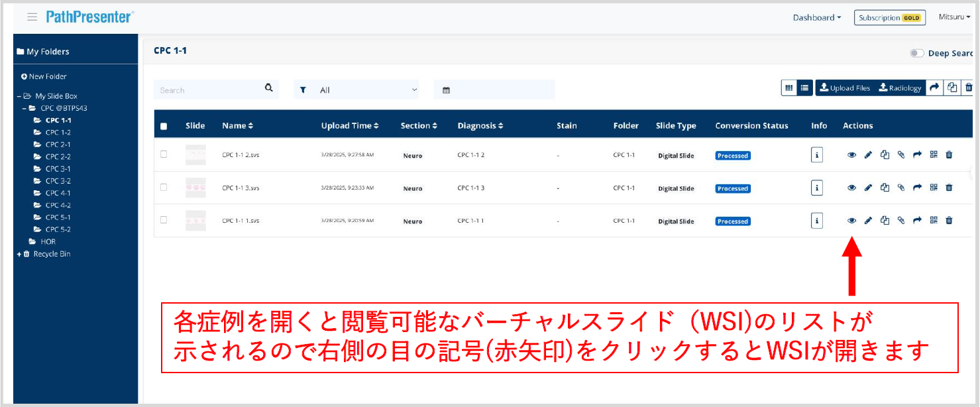Edit CPC 1-1 2.svs with pencil icon

coord(868,155)
